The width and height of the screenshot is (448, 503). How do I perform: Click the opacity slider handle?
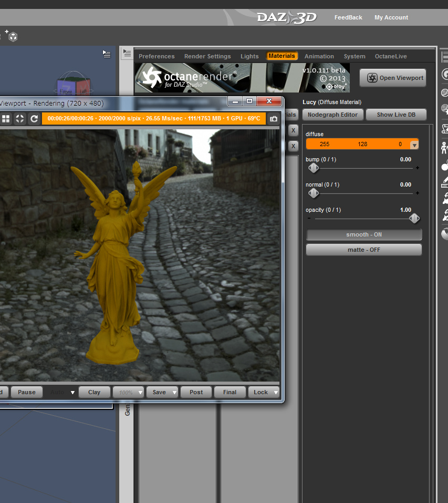(414, 219)
